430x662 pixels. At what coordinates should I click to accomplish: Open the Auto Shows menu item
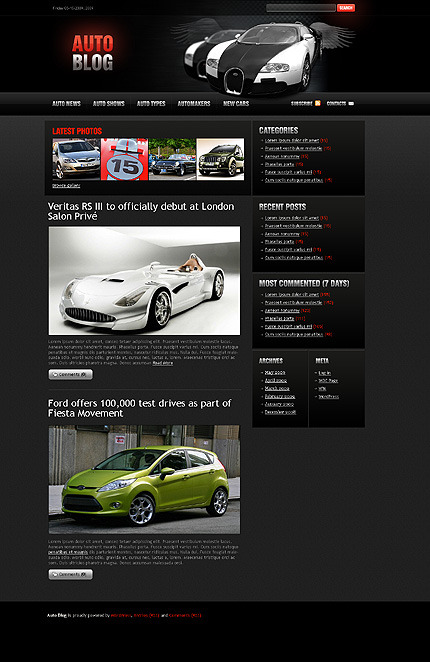(x=109, y=103)
